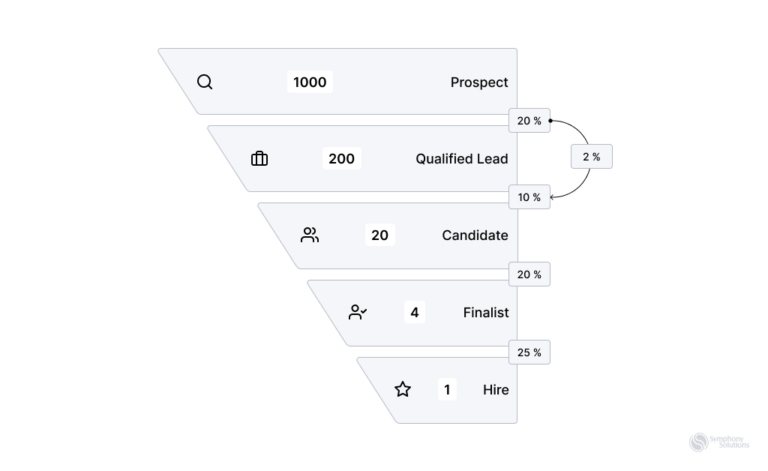Click the Finalist stage label
Image resolution: width=768 pixels, height=471 pixels.
pos(486,312)
